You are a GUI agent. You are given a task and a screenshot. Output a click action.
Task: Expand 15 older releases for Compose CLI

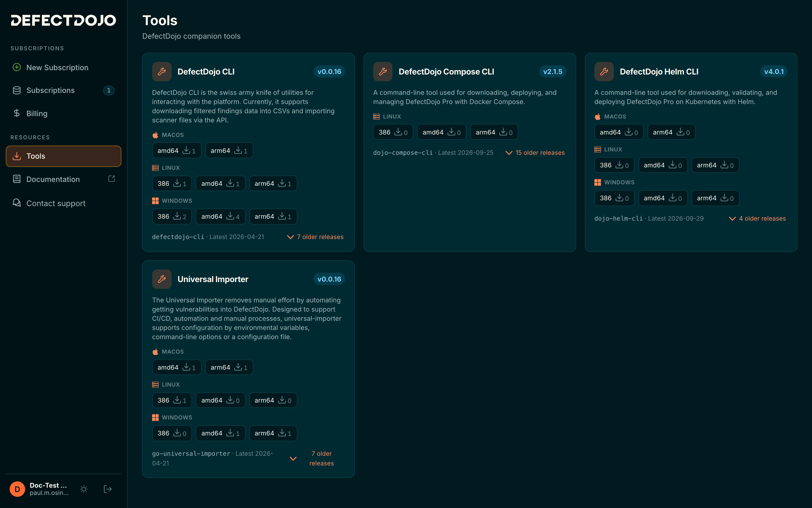(535, 153)
